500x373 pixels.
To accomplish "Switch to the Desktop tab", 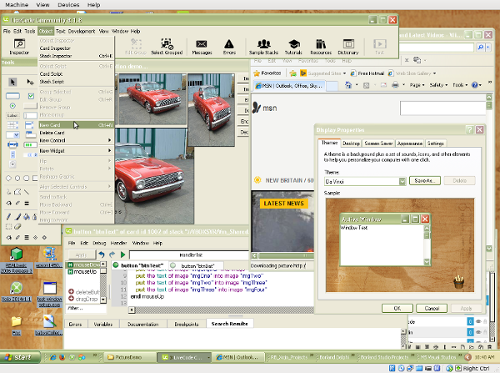I will click(351, 143).
